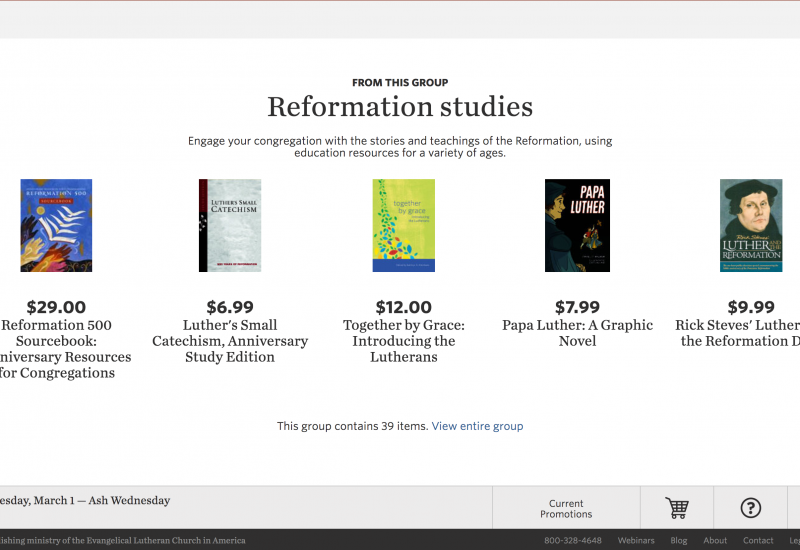This screenshot has height=550, width=800.
Task: Open Current Promotions
Action: [566, 509]
